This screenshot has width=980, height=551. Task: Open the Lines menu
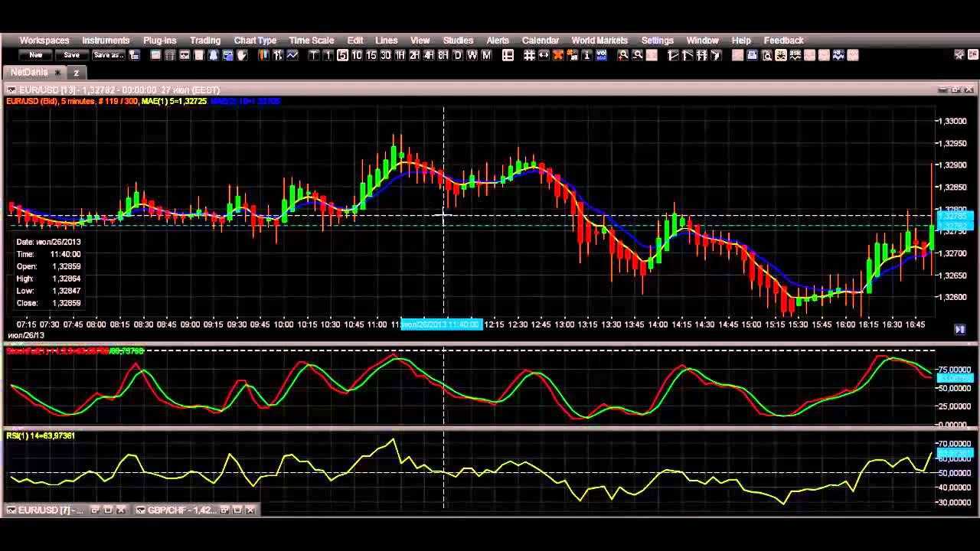point(387,41)
